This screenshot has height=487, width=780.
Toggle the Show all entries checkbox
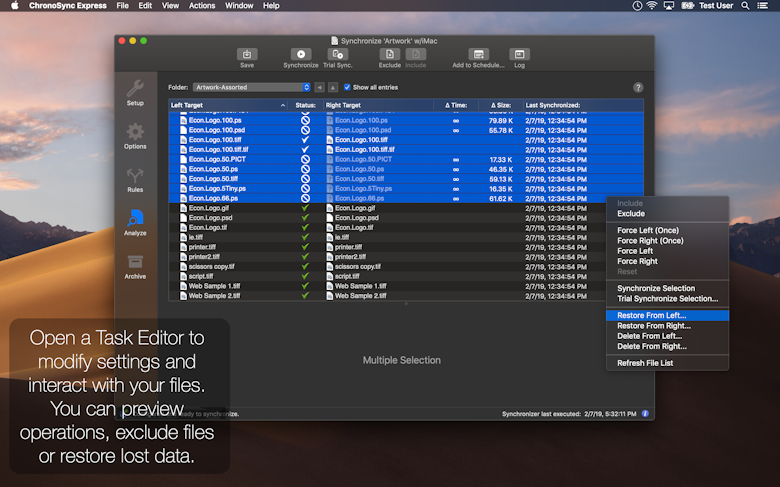(347, 88)
